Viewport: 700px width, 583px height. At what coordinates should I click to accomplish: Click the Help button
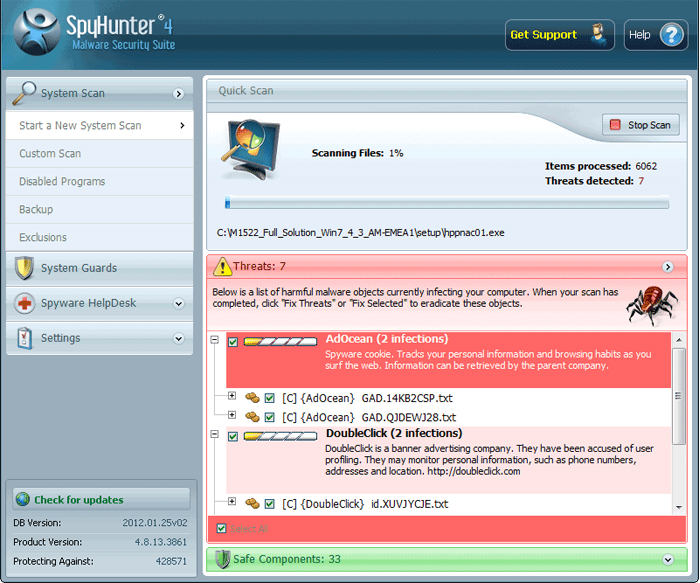click(656, 35)
